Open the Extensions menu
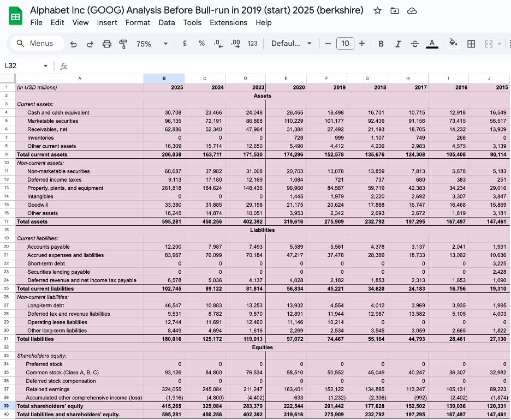The height and width of the screenshot is (420, 511). tap(228, 22)
